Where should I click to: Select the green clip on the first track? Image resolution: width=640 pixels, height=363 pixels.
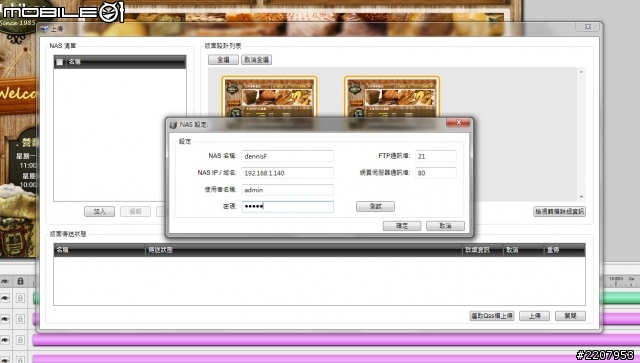[x=621, y=298]
